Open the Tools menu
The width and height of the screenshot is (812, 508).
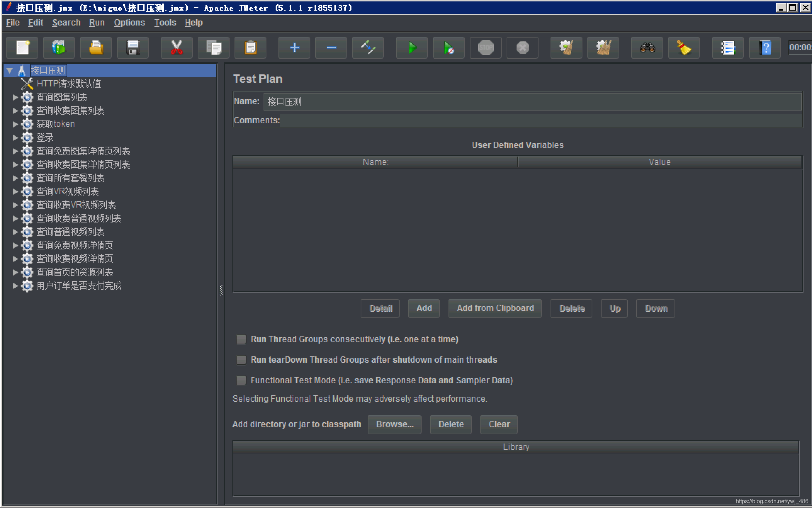(x=165, y=23)
